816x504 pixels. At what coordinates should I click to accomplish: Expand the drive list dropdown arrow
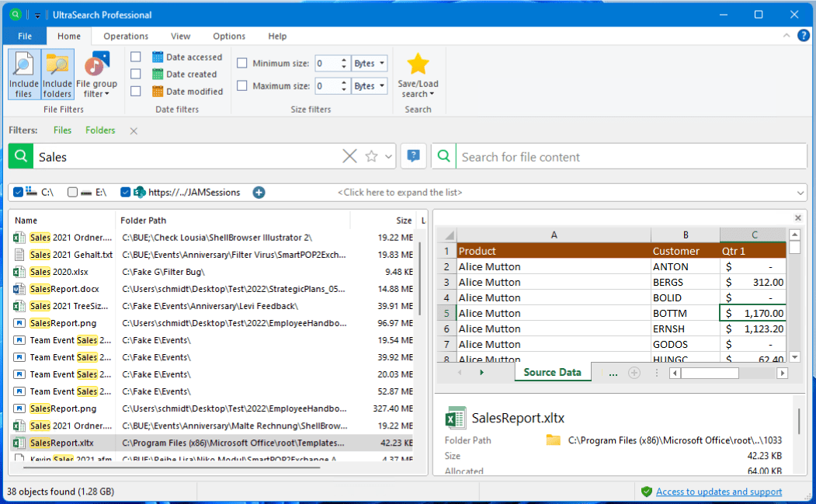(x=800, y=193)
